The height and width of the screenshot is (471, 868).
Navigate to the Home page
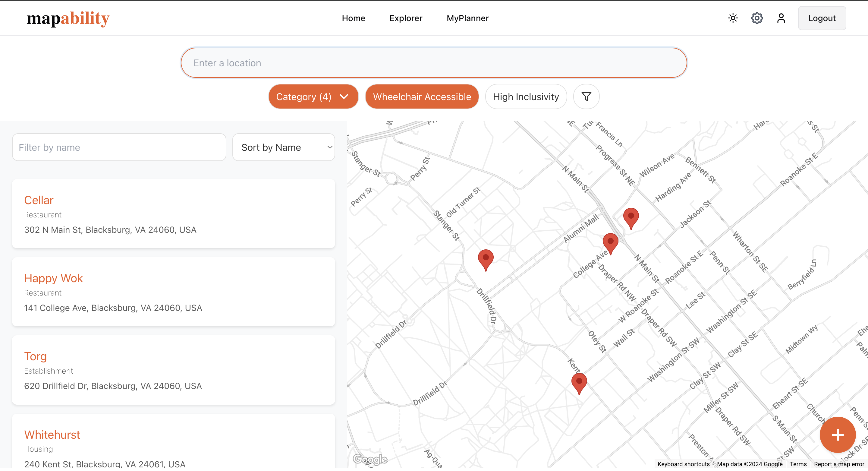point(353,18)
